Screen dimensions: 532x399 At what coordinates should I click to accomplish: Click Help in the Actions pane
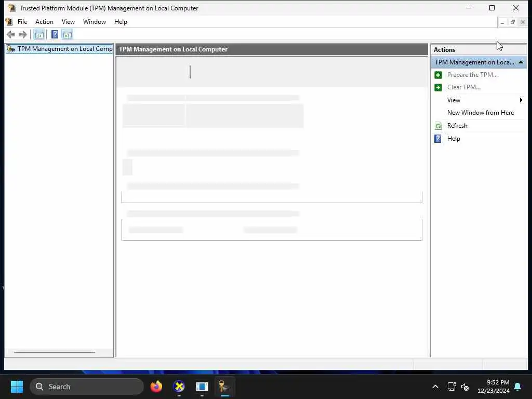(454, 138)
